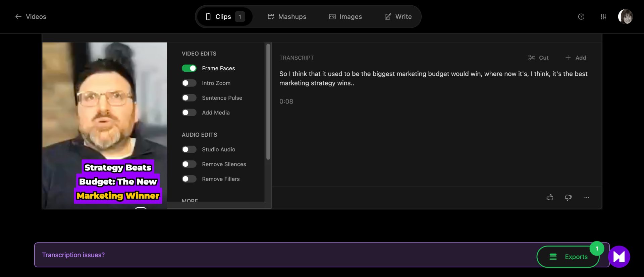The image size is (644, 277).
Task: Click the help question mark icon
Action: 581,17
